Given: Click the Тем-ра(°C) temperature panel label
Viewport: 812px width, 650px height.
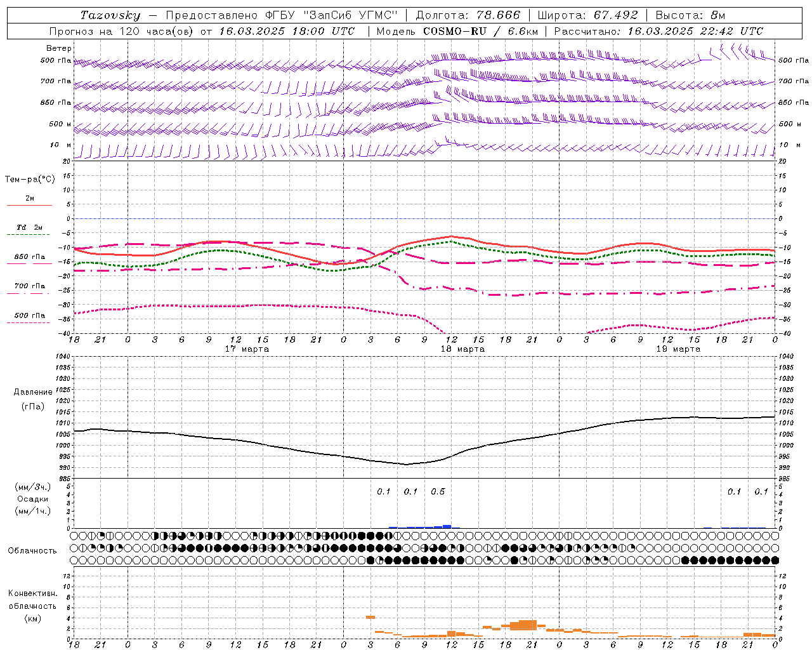Looking at the screenshot, I should click(30, 179).
